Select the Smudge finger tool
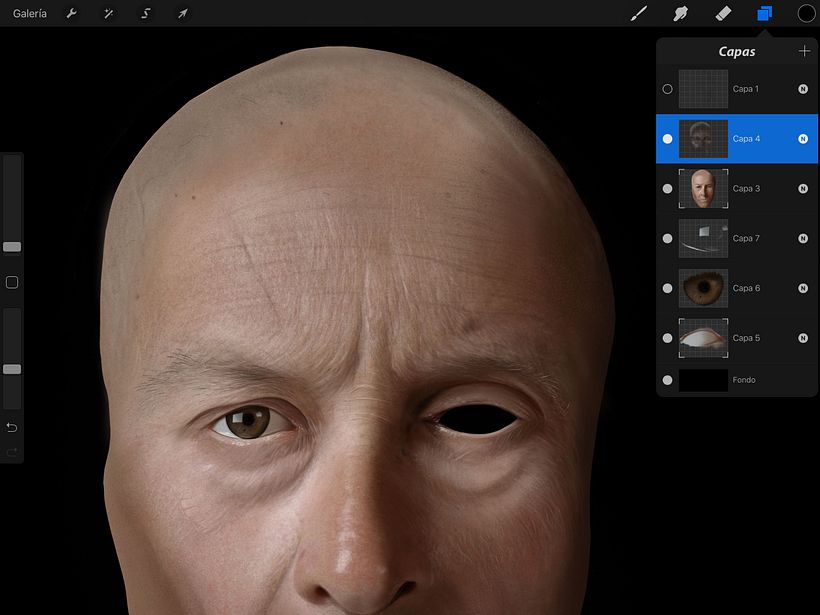 pyautogui.click(x=680, y=14)
